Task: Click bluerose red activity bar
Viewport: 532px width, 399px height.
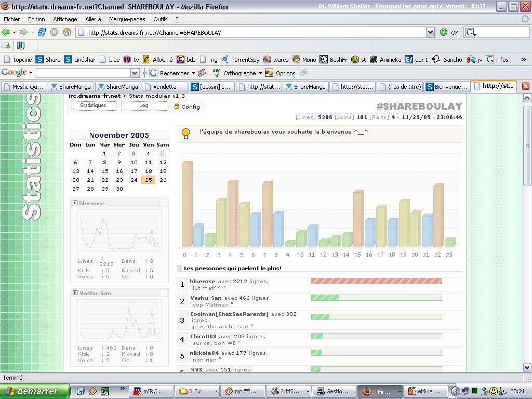Action: 376,281
